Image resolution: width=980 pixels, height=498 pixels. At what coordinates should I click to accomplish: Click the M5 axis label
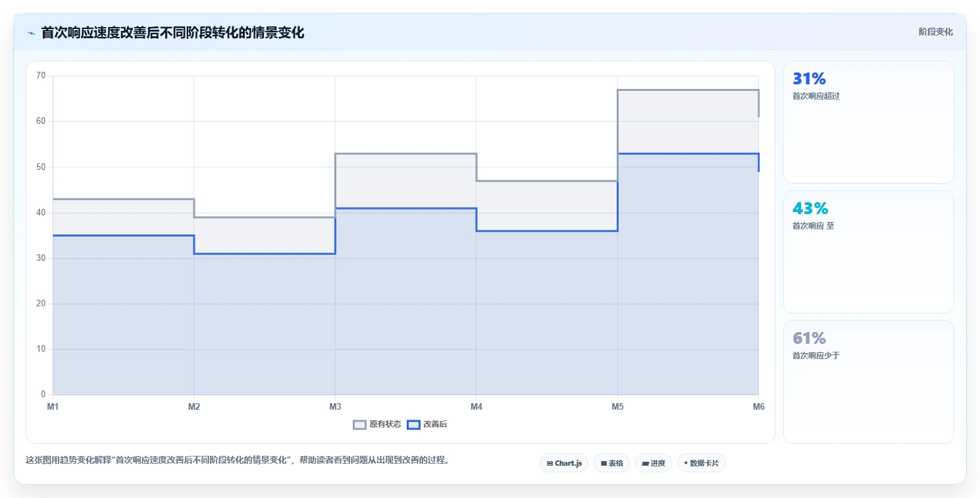617,406
